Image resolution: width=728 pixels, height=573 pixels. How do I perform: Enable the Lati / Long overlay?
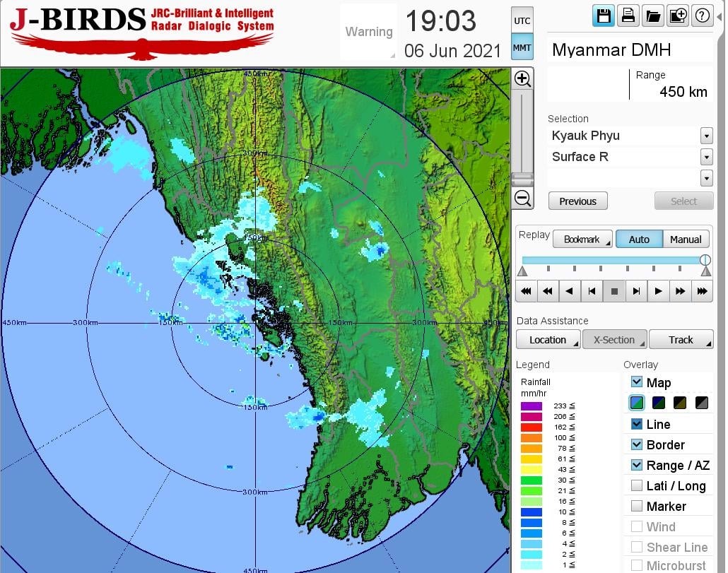tap(637, 485)
